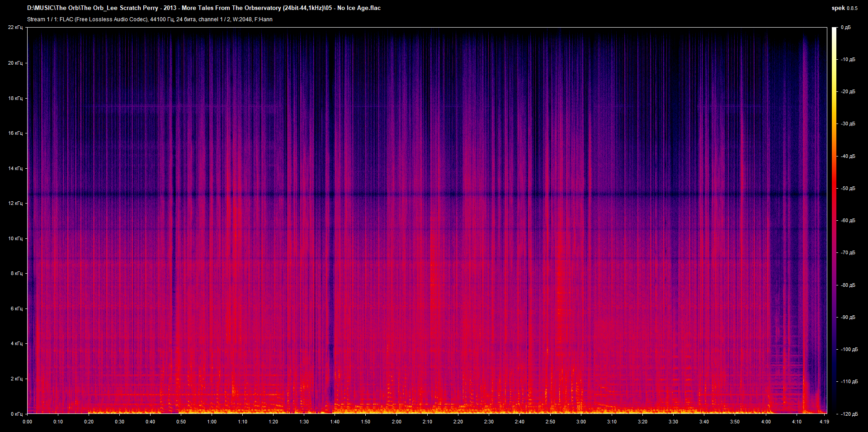Click the 0:20 time axis label

coord(89,422)
